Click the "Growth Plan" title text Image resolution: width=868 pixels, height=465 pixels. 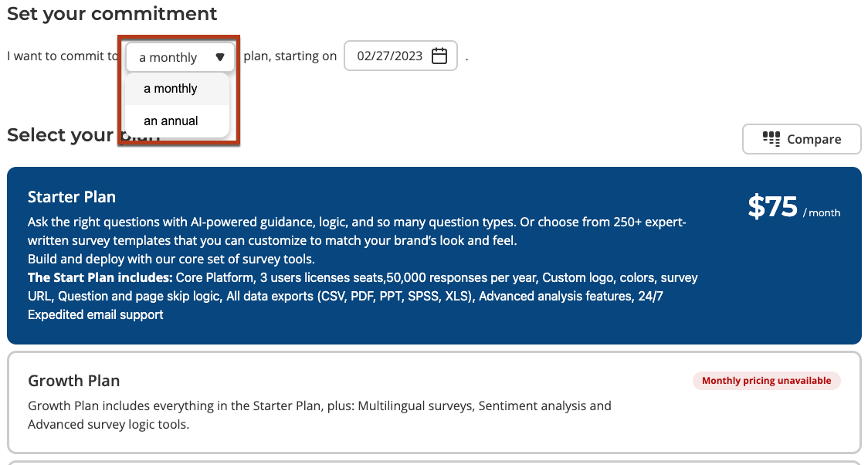point(73,381)
